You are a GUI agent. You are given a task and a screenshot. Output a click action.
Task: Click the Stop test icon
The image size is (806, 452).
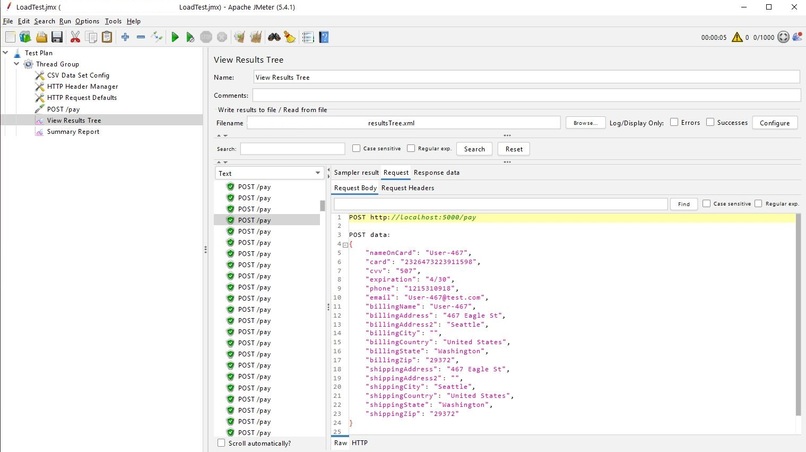click(206, 37)
